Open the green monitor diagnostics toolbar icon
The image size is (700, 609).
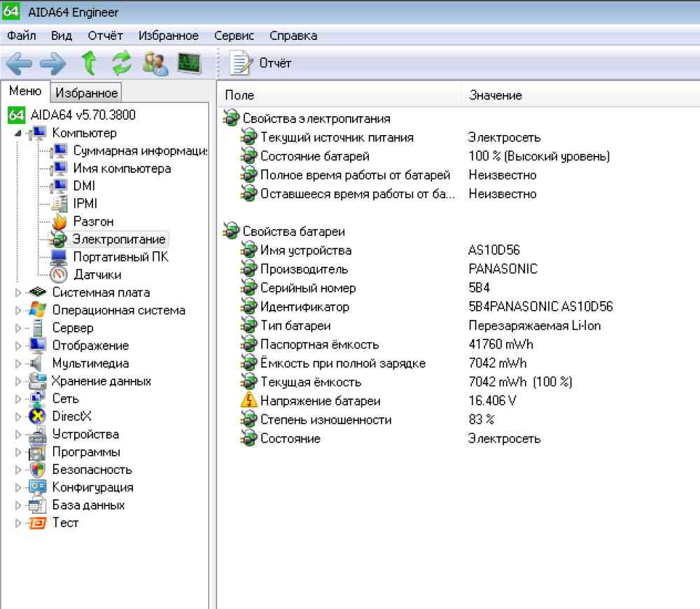pos(189,64)
